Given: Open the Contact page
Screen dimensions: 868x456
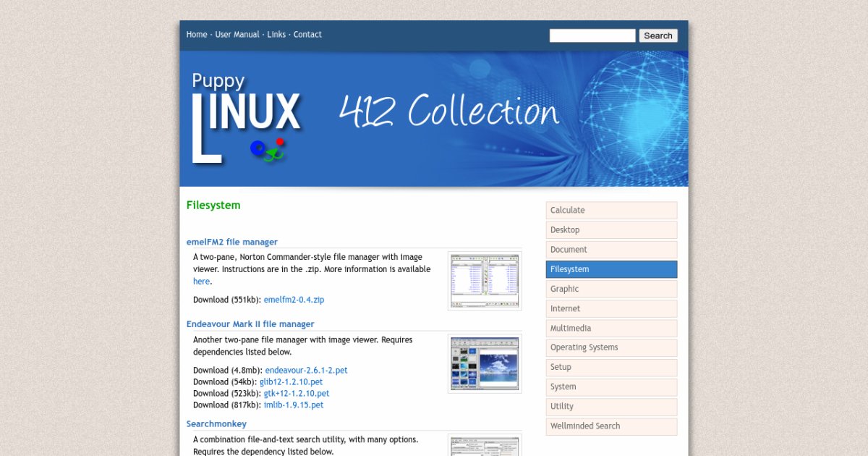Looking at the screenshot, I should (307, 34).
